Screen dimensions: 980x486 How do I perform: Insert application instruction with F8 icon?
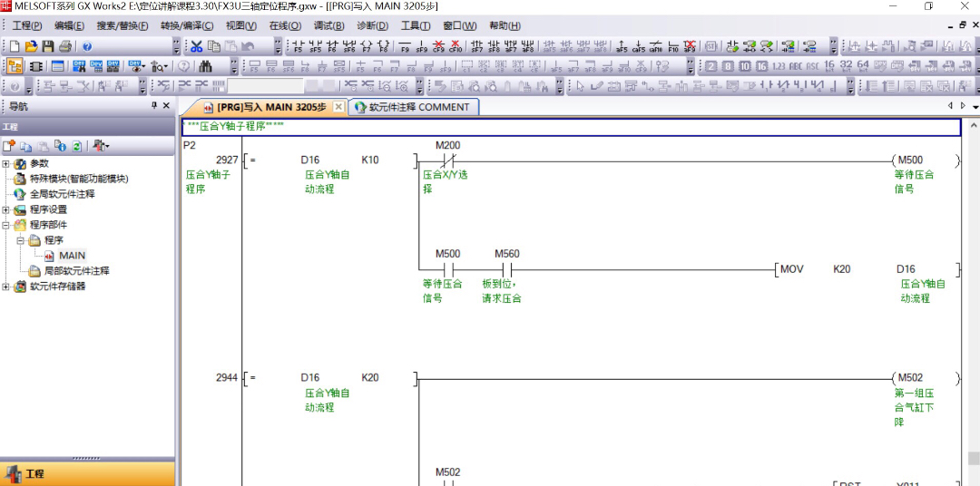click(x=384, y=46)
